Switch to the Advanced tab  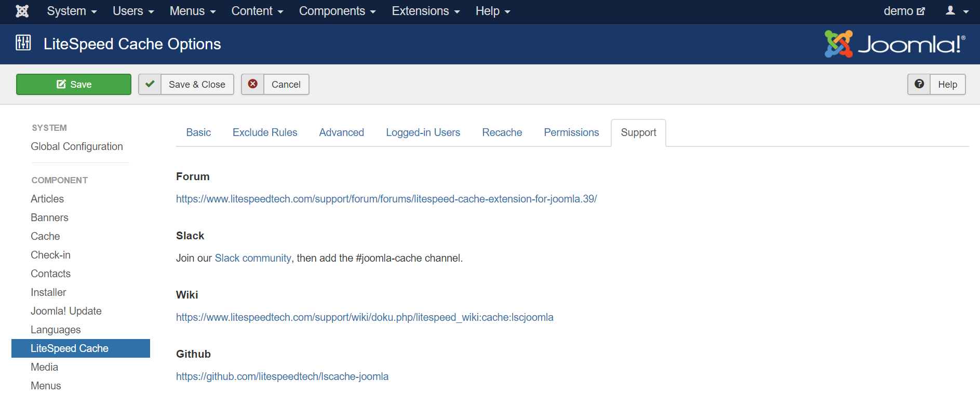342,132
